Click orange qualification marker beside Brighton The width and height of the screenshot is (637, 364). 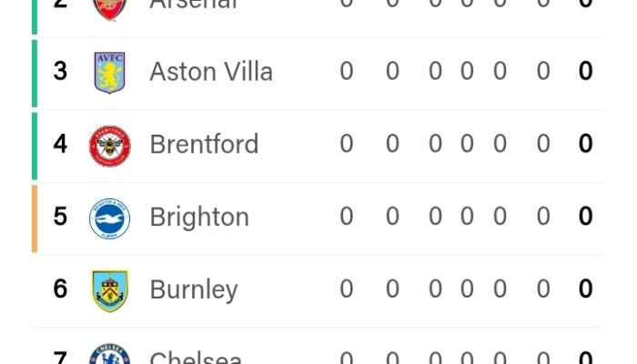click(x=35, y=218)
